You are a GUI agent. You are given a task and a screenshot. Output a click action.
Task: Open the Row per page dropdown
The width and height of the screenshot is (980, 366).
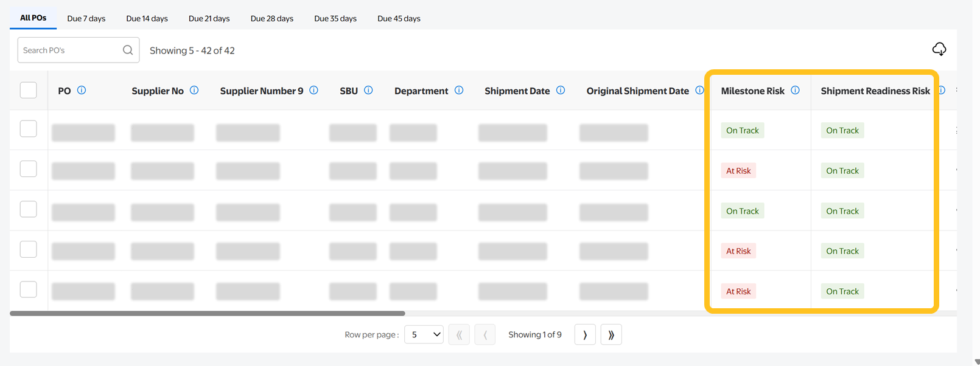pyautogui.click(x=424, y=335)
